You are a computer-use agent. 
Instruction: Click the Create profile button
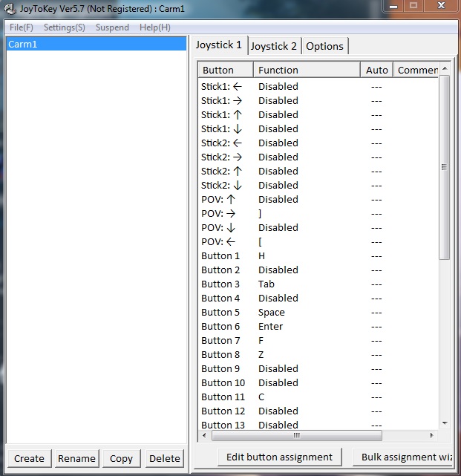pyautogui.click(x=29, y=458)
